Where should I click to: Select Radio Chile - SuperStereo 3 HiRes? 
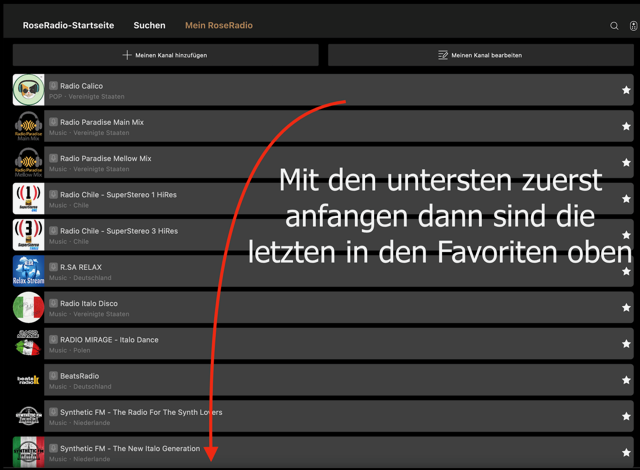click(119, 231)
